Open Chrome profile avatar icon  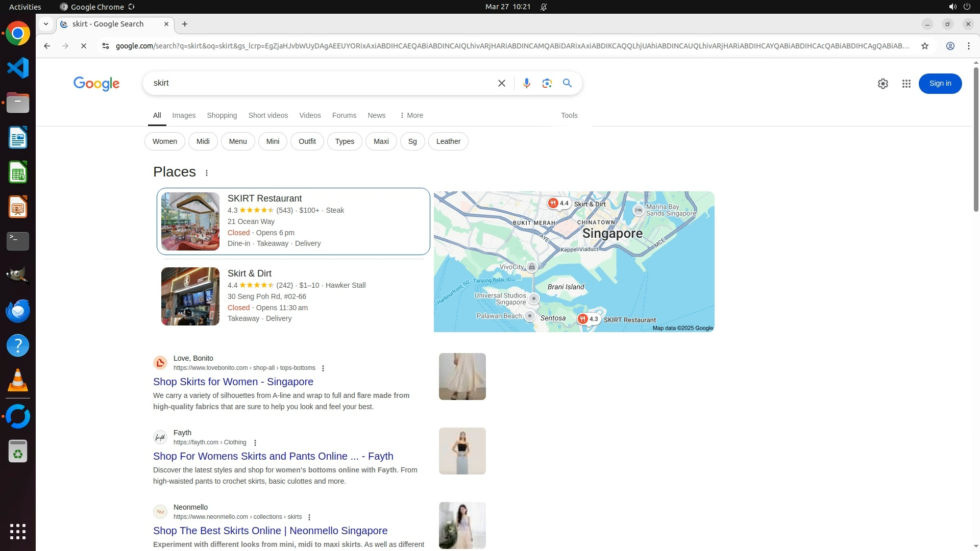point(950,46)
